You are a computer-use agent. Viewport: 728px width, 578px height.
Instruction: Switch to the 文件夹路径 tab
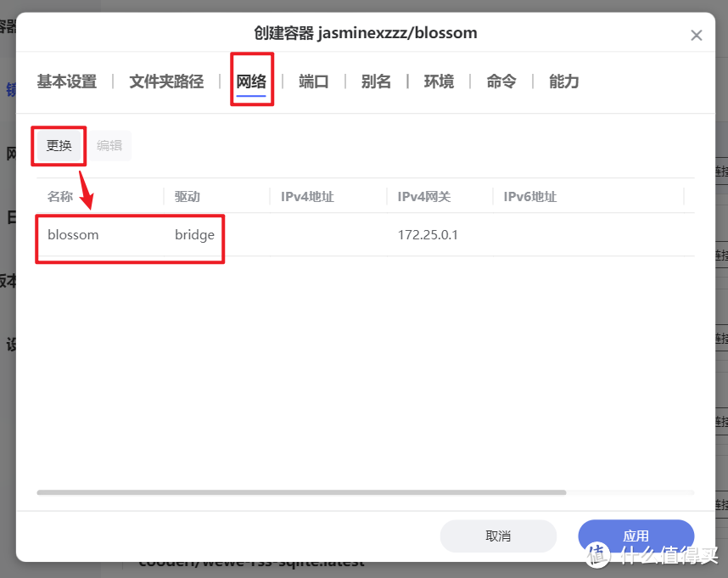click(x=165, y=81)
